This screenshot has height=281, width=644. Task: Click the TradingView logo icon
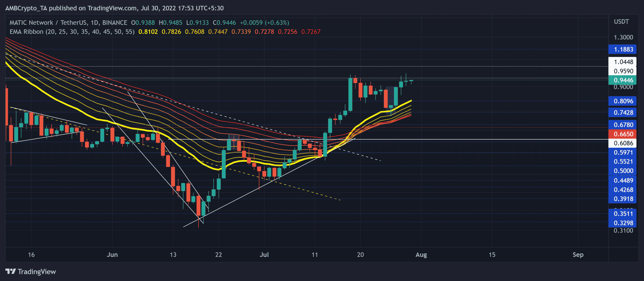click(x=11, y=271)
